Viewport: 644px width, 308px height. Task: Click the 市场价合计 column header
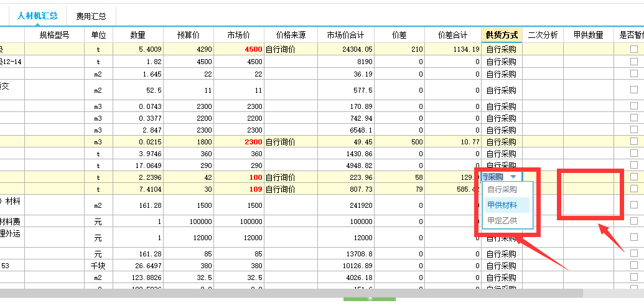(x=346, y=35)
